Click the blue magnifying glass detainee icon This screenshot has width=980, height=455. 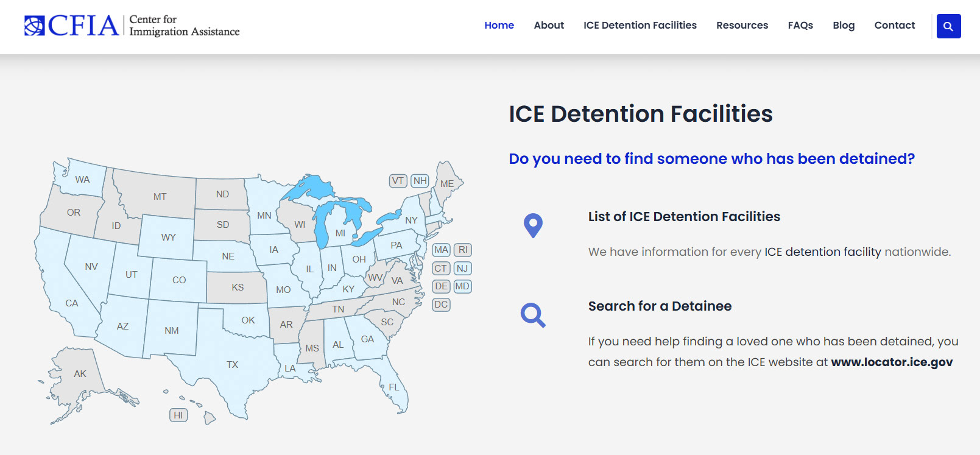pos(533,315)
